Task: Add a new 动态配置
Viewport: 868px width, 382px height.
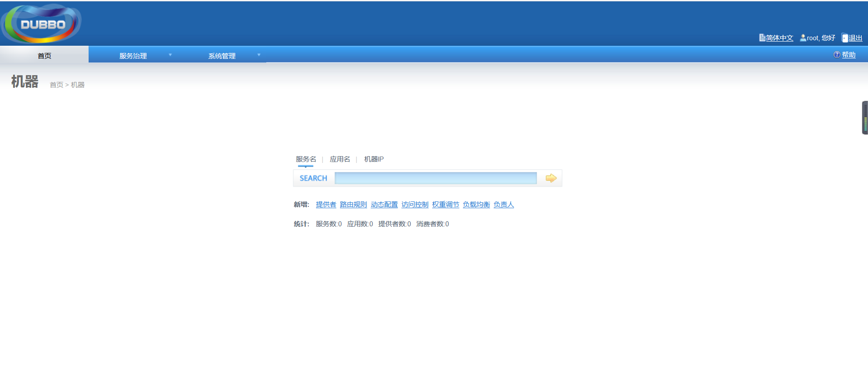Action: (x=384, y=205)
